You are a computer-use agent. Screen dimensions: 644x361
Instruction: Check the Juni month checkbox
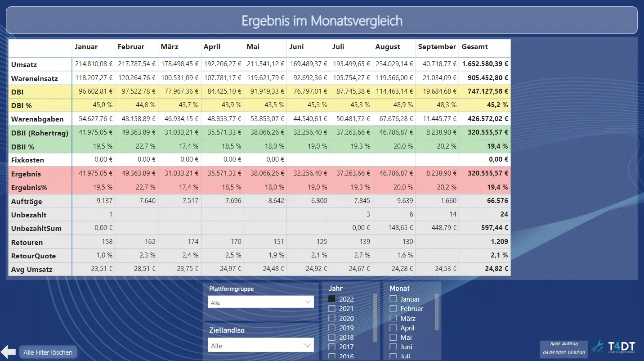click(x=393, y=347)
